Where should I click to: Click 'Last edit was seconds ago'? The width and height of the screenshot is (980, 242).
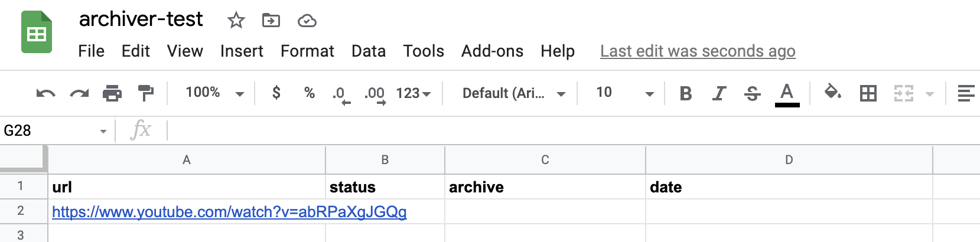pos(698,51)
